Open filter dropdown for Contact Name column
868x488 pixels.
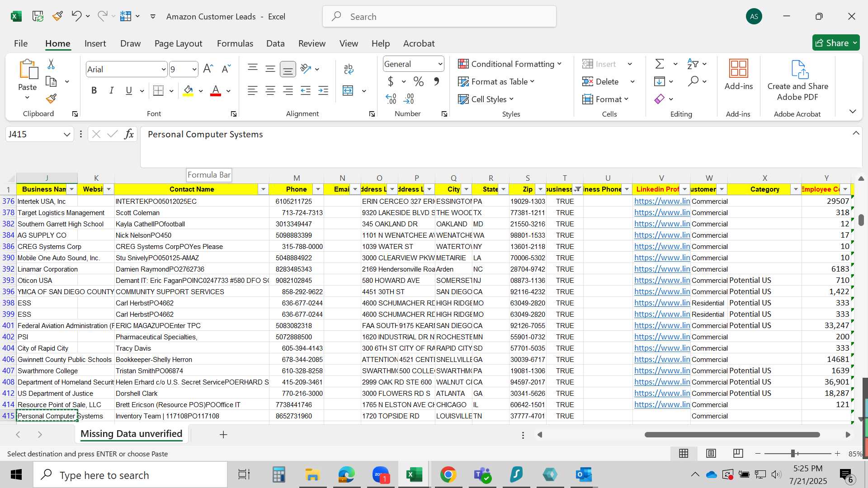click(263, 189)
